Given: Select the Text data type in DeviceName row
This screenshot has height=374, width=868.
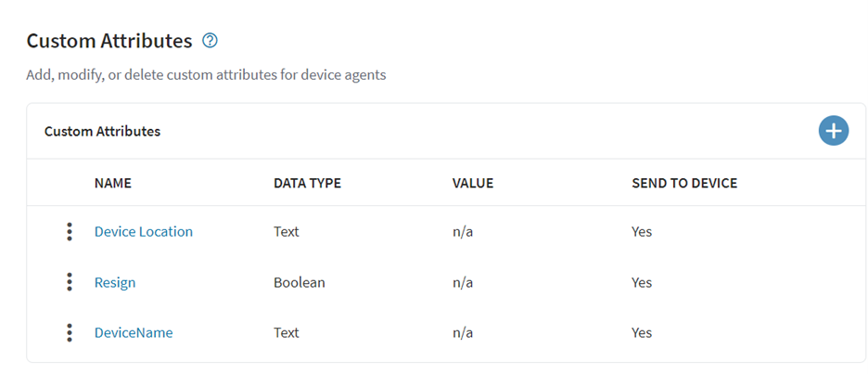Looking at the screenshot, I should click(287, 332).
